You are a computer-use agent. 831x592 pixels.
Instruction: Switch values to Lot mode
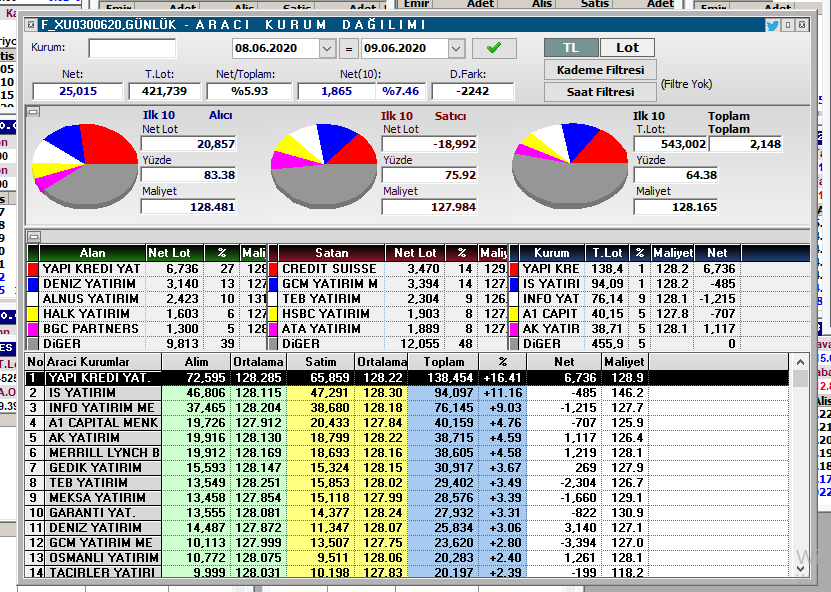click(627, 48)
